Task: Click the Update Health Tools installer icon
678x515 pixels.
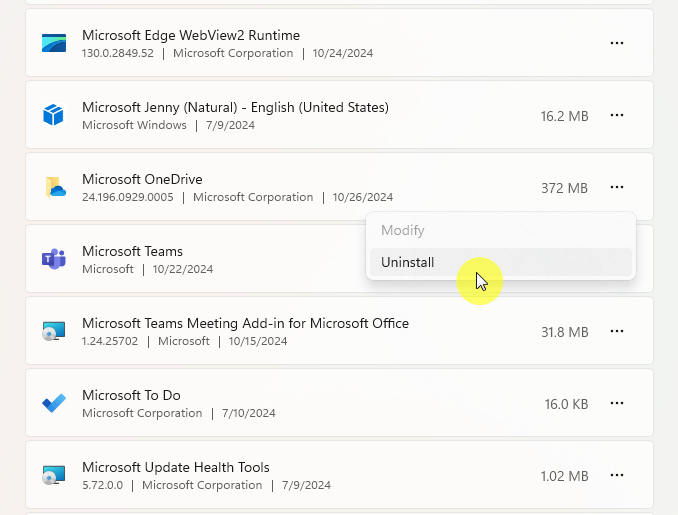Action: click(54, 475)
